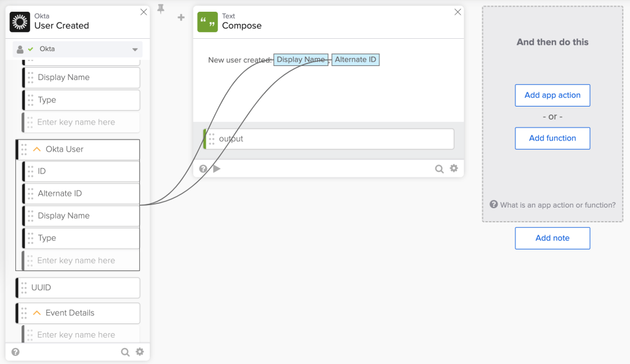
Task: Run the Compose card with the play icon
Action: (217, 168)
